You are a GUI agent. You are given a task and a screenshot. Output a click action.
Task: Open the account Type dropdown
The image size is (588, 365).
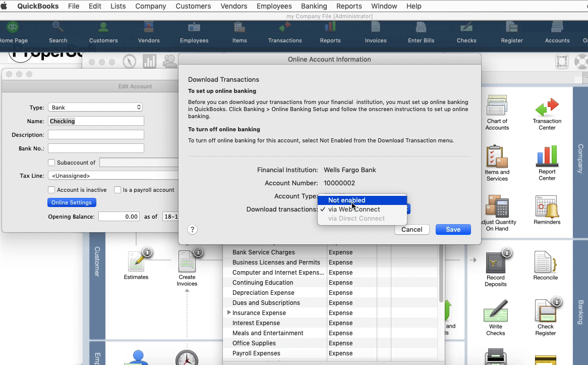pos(95,108)
